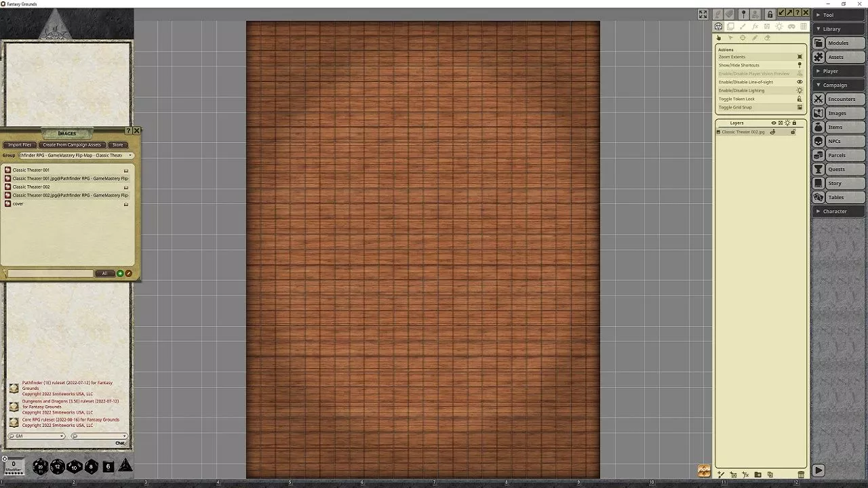Expand the Player sidebar section
The height and width of the screenshot is (488, 868).
840,71
